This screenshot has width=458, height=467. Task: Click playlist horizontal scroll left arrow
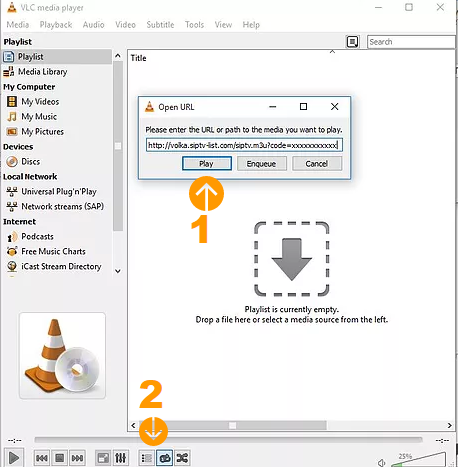(133, 425)
